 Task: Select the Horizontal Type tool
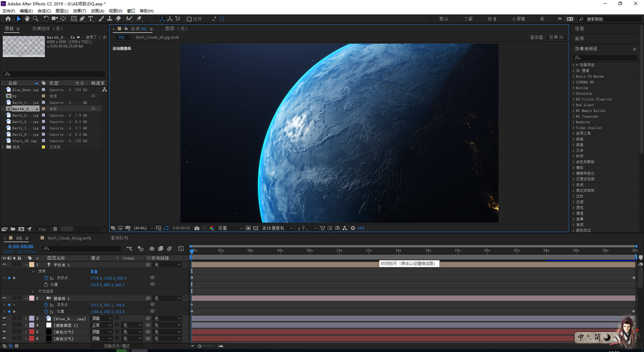click(x=90, y=19)
